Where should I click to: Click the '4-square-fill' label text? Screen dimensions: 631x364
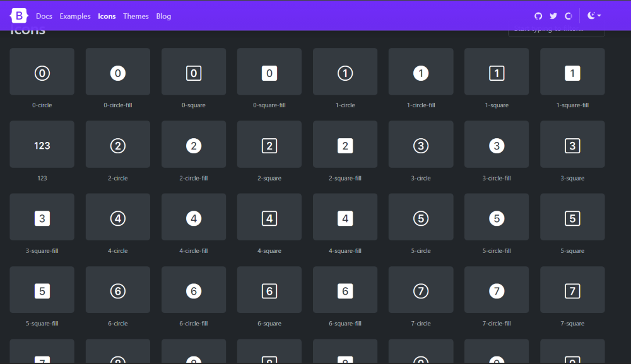pos(345,250)
